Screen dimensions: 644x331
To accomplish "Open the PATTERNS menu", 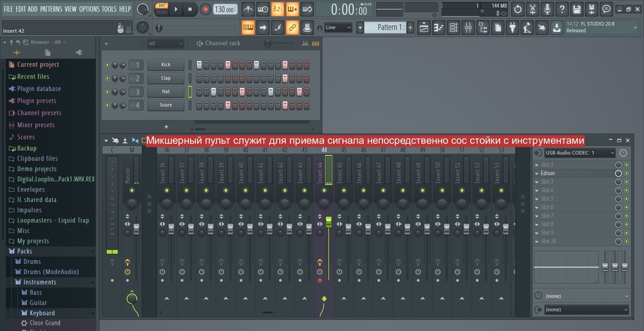I will [51, 9].
